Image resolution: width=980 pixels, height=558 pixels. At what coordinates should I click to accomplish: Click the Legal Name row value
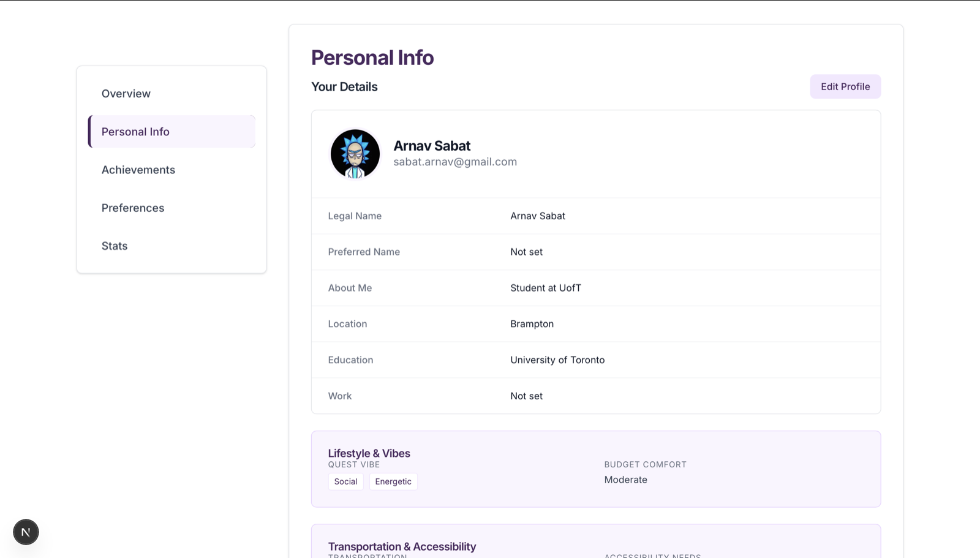pos(538,216)
